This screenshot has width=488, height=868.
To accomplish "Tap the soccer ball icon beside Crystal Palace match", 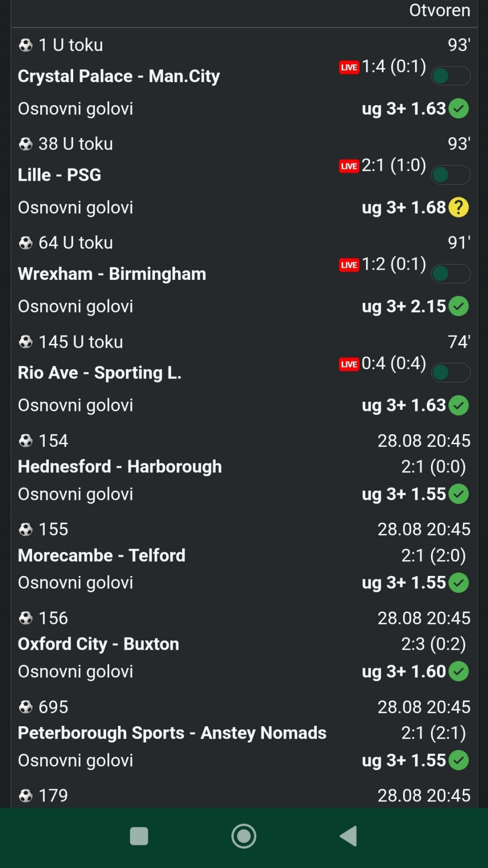I will 25,45.
